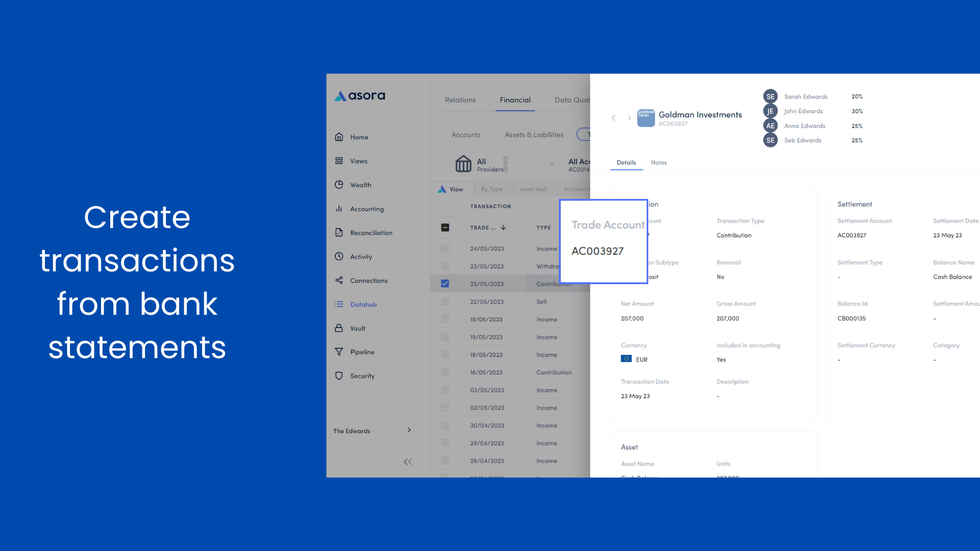Open the Relations tab

coord(460,100)
